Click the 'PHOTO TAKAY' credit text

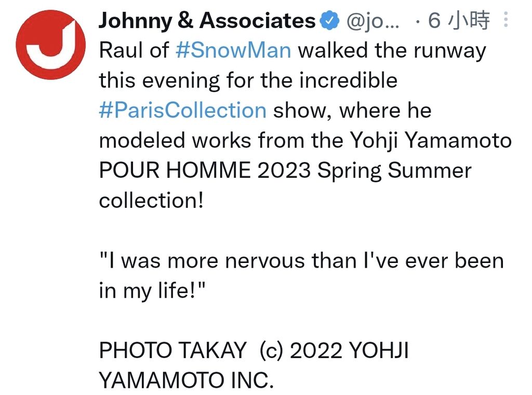172,350
